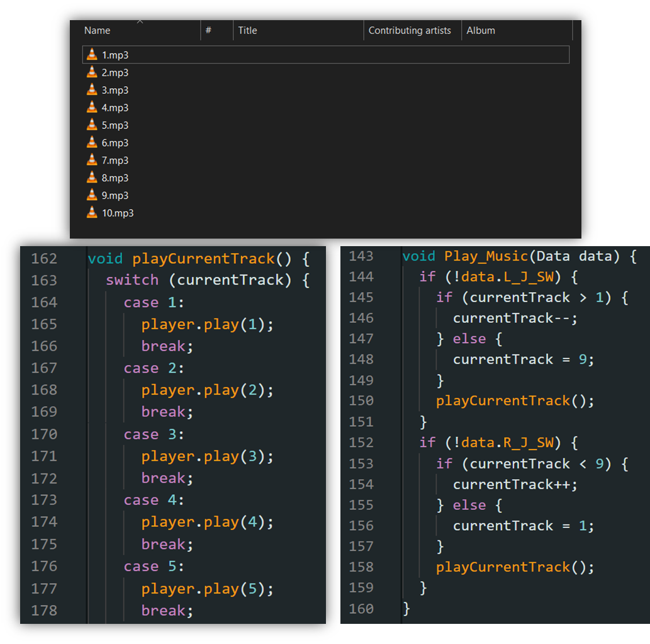Sort files by the Album column
The width and height of the screenshot is (650, 644).
[481, 30]
